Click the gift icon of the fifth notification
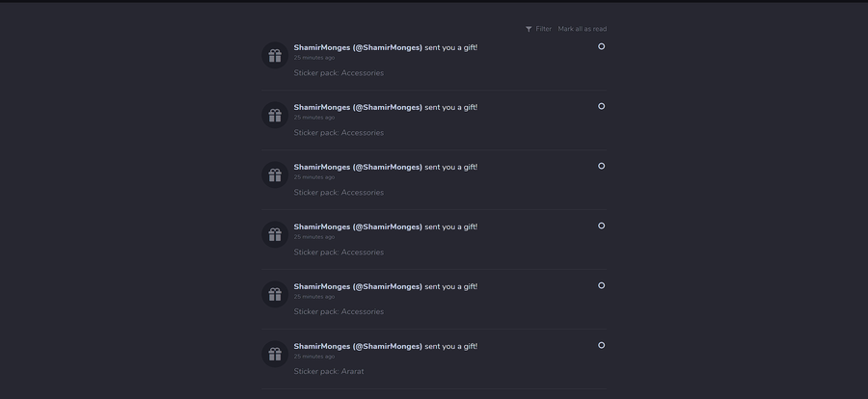Image resolution: width=868 pixels, height=399 pixels. tap(275, 295)
